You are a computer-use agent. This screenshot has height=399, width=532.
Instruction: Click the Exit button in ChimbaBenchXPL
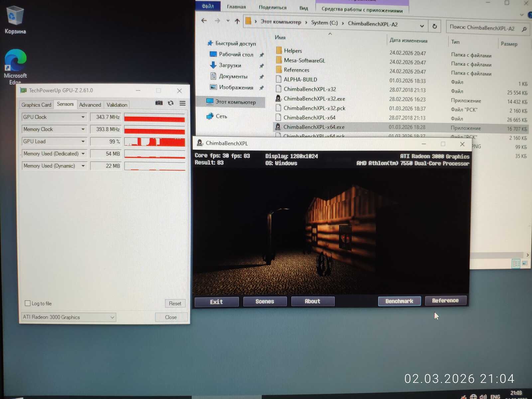[216, 302]
